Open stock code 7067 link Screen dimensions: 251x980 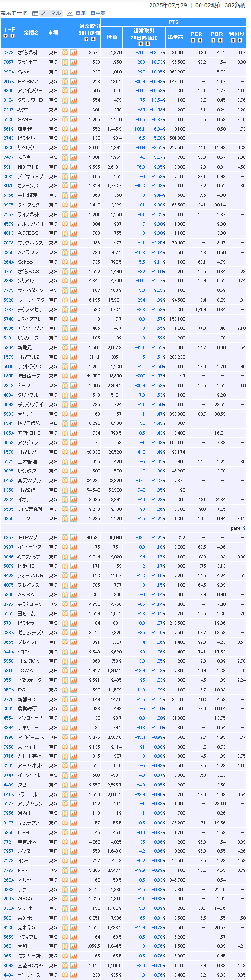(8, 62)
